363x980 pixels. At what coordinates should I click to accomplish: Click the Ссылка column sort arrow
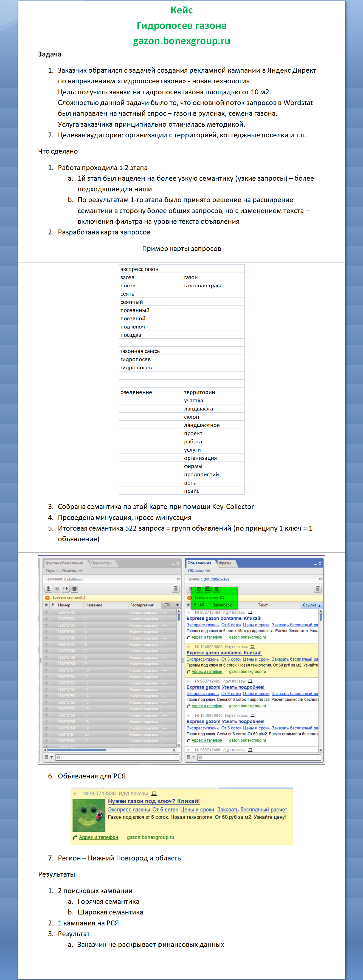319,605
